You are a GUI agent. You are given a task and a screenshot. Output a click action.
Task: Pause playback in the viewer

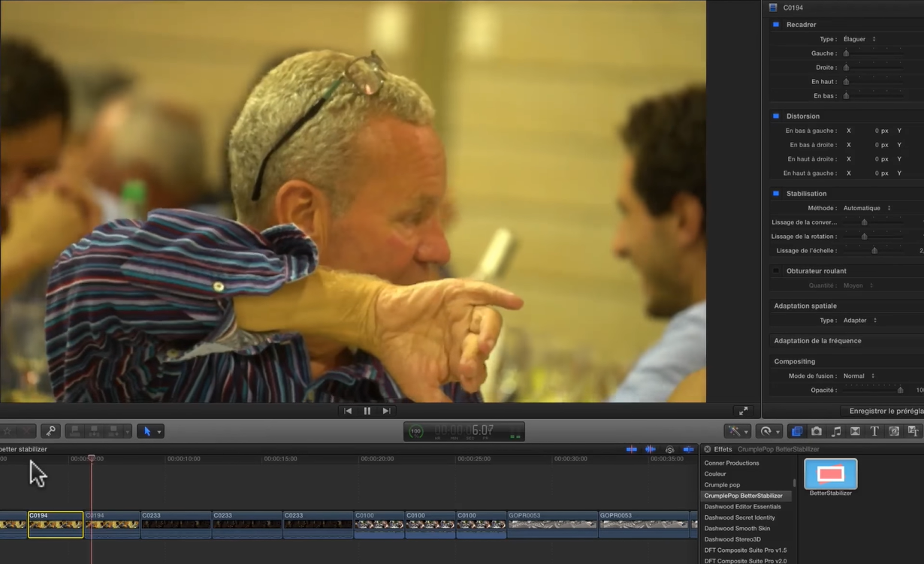pyautogui.click(x=367, y=411)
